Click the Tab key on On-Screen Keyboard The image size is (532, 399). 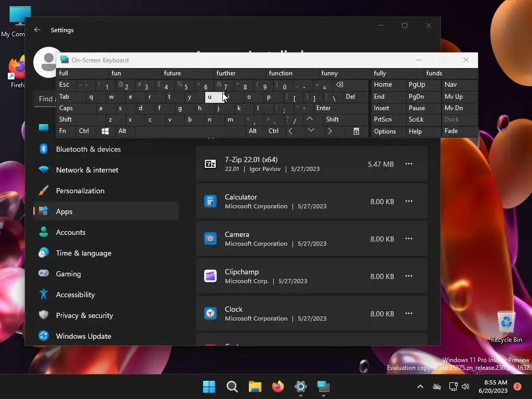point(71,97)
